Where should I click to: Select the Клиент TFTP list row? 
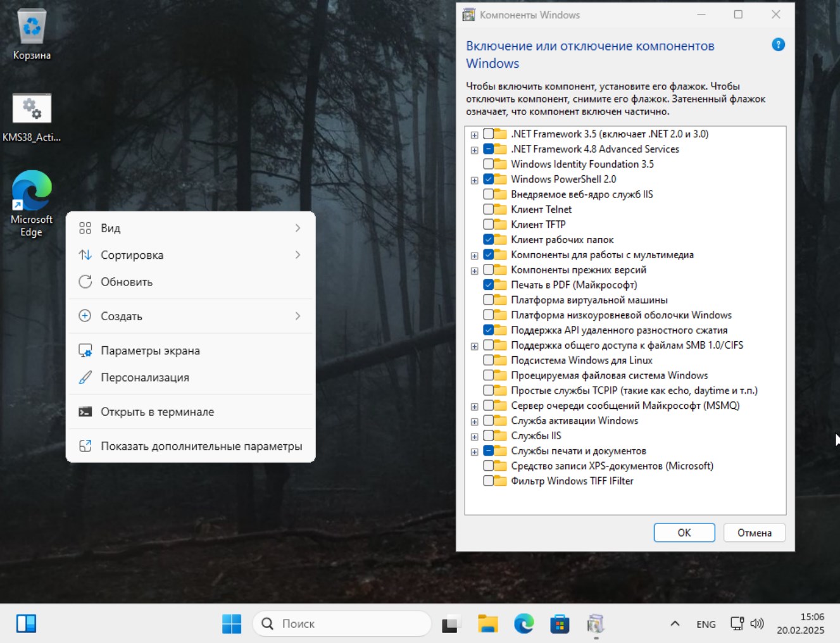[538, 224]
